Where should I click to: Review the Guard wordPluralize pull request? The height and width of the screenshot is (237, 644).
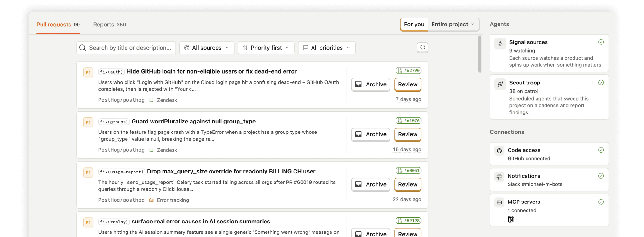[408, 134]
